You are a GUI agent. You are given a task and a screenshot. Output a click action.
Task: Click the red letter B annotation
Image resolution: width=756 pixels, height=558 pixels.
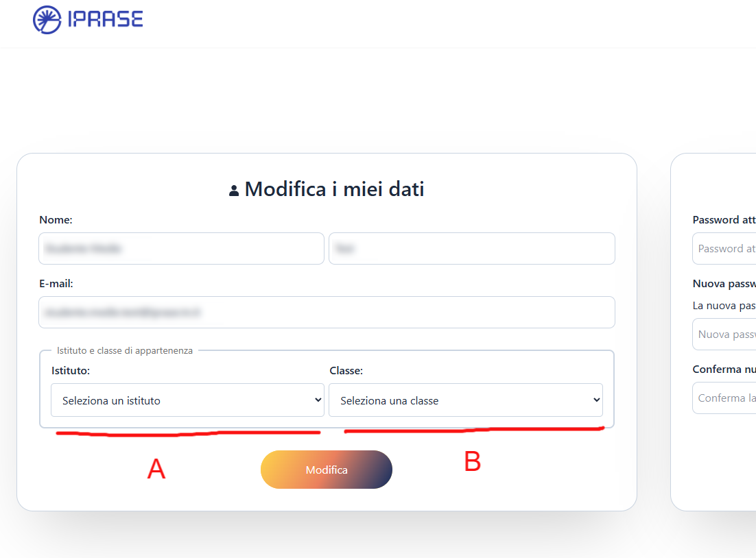pos(472,463)
